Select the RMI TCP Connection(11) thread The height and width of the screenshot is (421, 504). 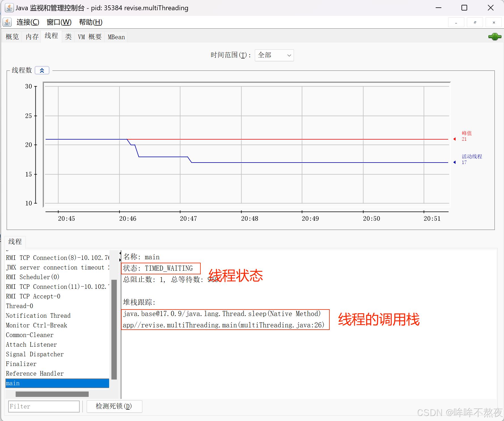pos(57,287)
